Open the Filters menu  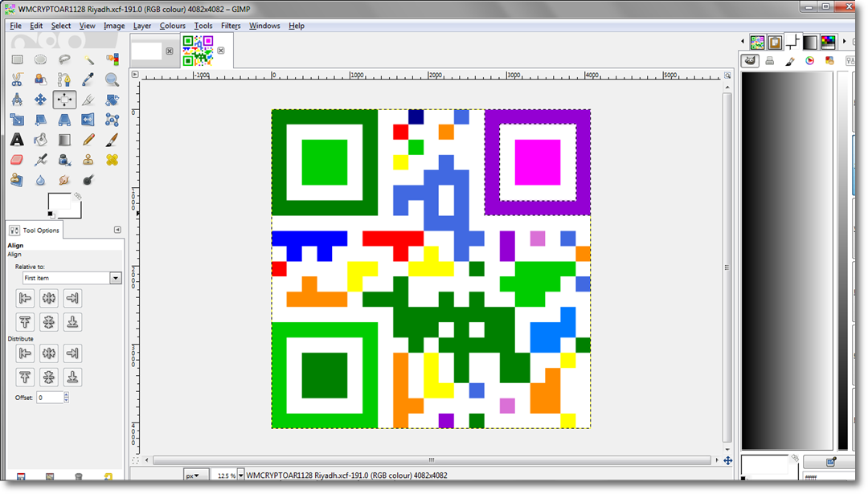[231, 26]
